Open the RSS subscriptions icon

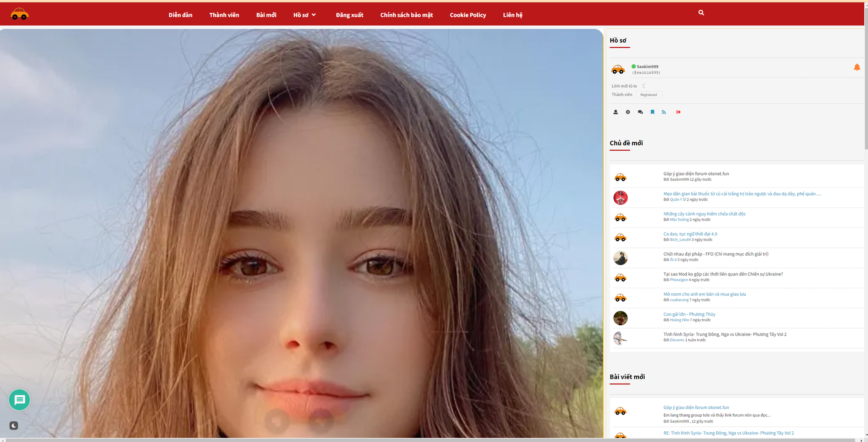coord(664,112)
